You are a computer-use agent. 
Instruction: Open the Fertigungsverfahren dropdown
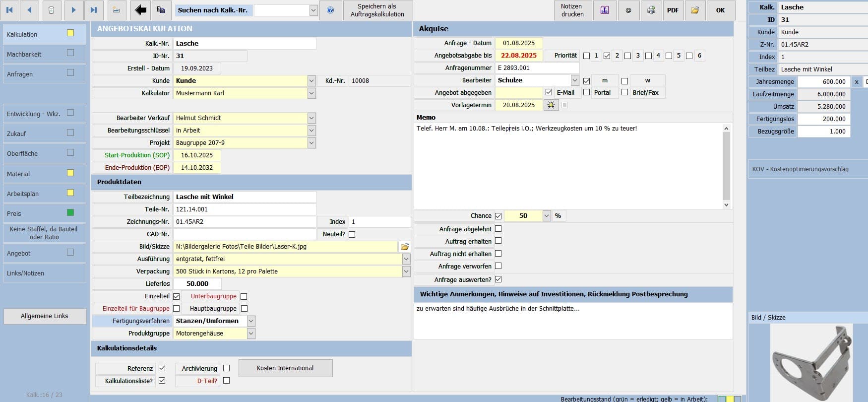pyautogui.click(x=251, y=321)
